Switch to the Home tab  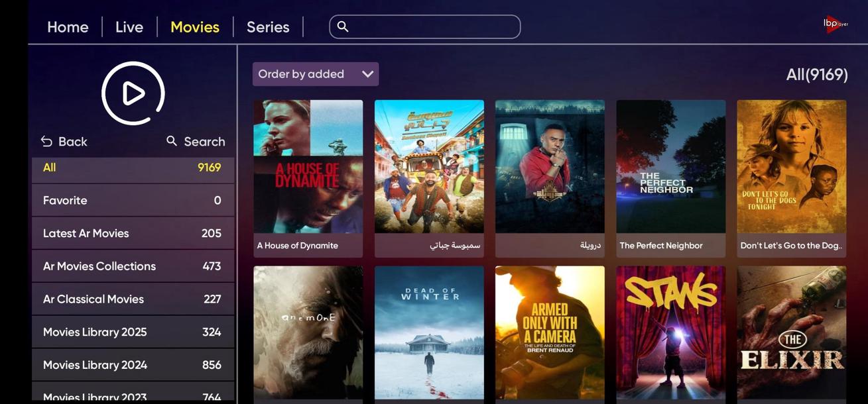(68, 27)
